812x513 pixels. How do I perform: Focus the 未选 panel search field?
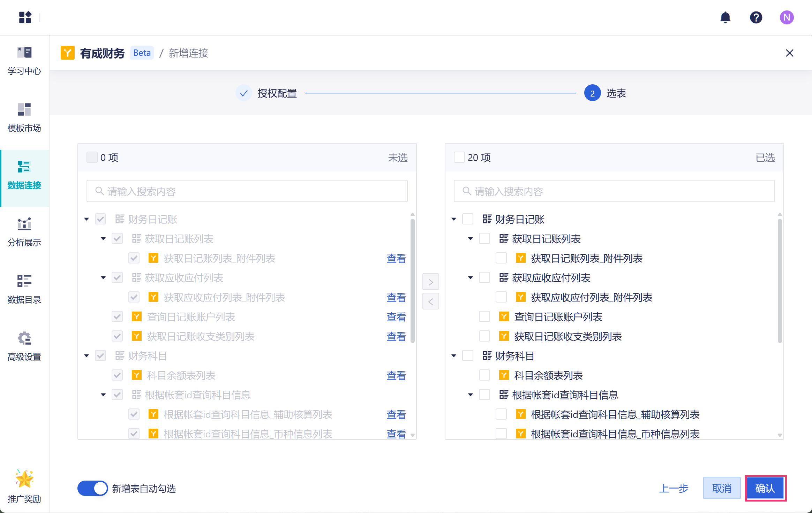tap(247, 191)
